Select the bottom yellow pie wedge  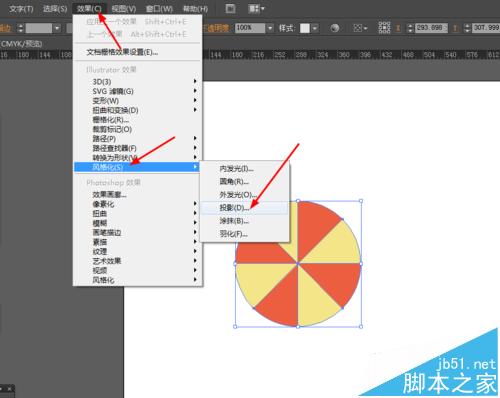coord(313,300)
